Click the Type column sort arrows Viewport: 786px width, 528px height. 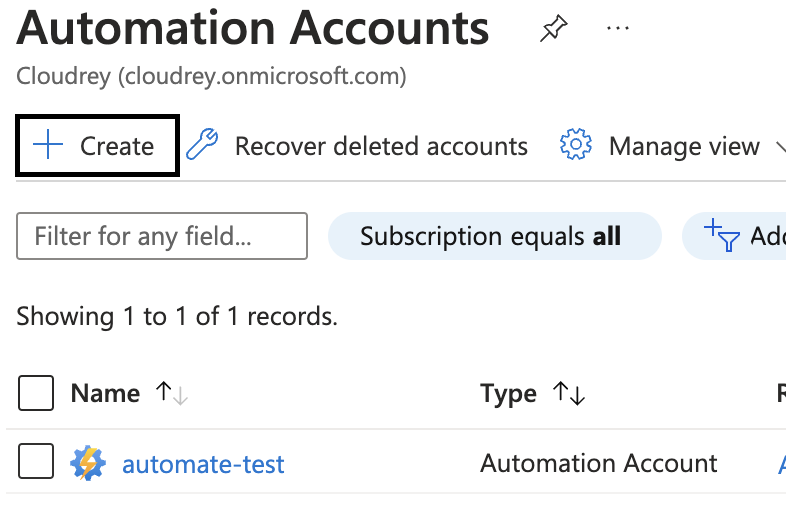coord(569,393)
